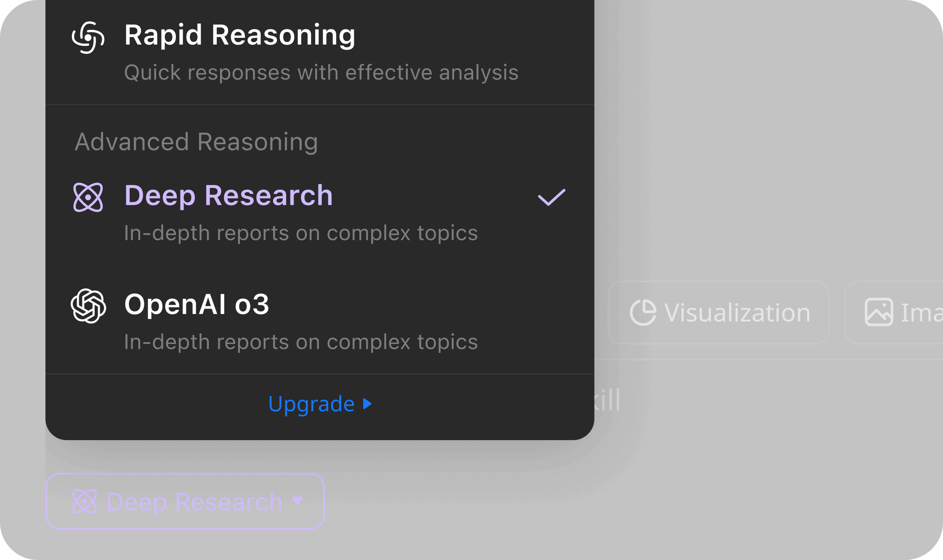Click the dropdown caret on Deep Research button

pos(298,501)
